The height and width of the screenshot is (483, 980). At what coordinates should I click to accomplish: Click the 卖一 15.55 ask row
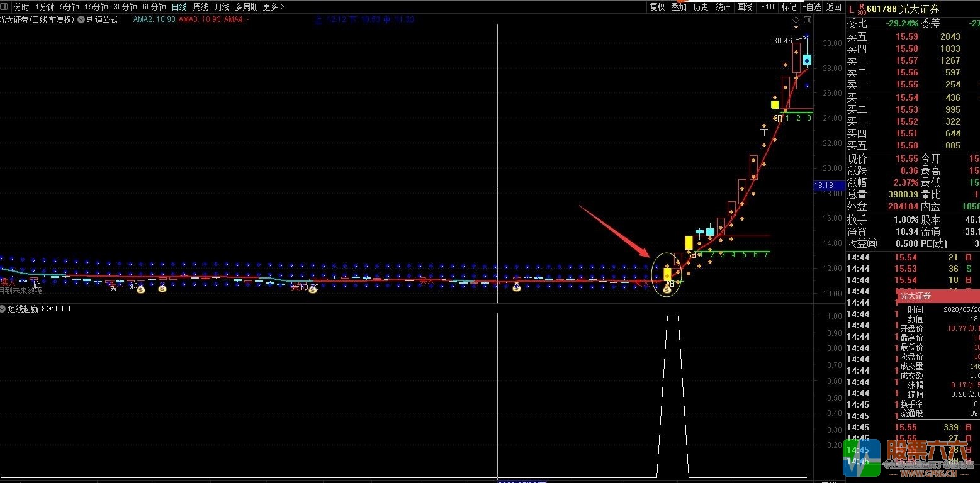click(x=913, y=84)
